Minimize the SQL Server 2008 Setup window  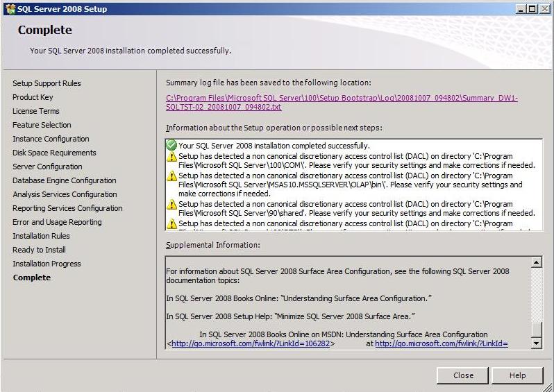pos(520,9)
